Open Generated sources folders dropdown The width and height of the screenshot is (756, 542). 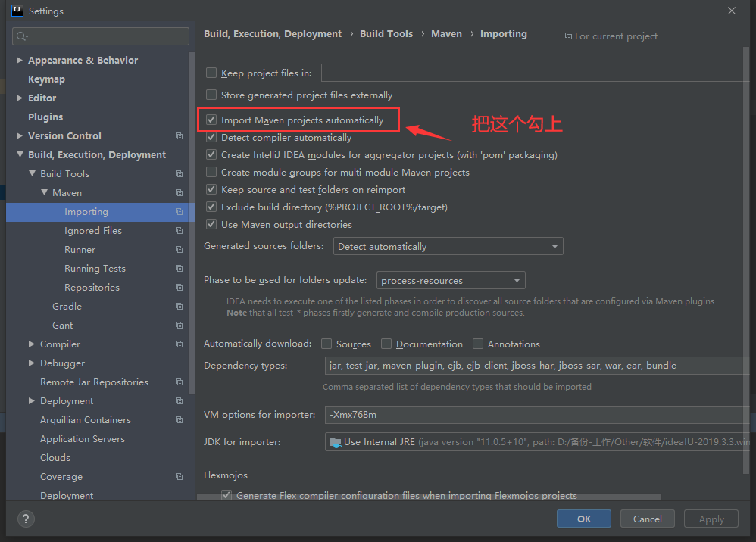pos(448,246)
